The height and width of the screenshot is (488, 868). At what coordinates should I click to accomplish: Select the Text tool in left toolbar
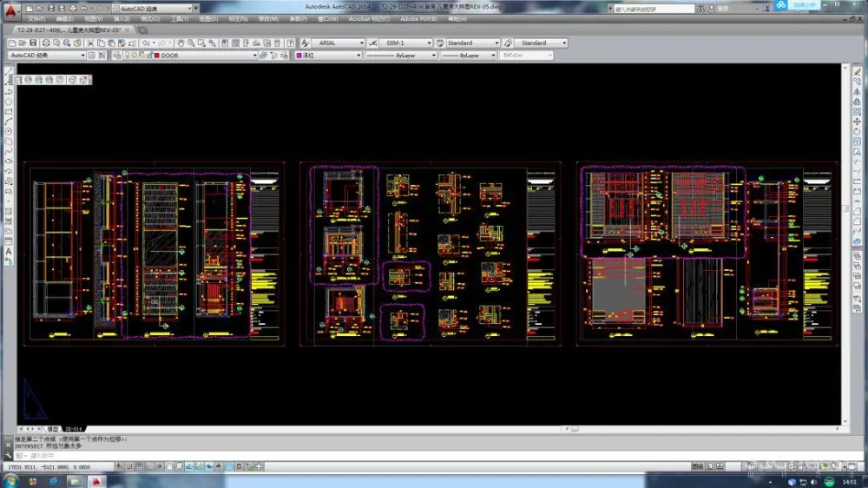click(9, 251)
